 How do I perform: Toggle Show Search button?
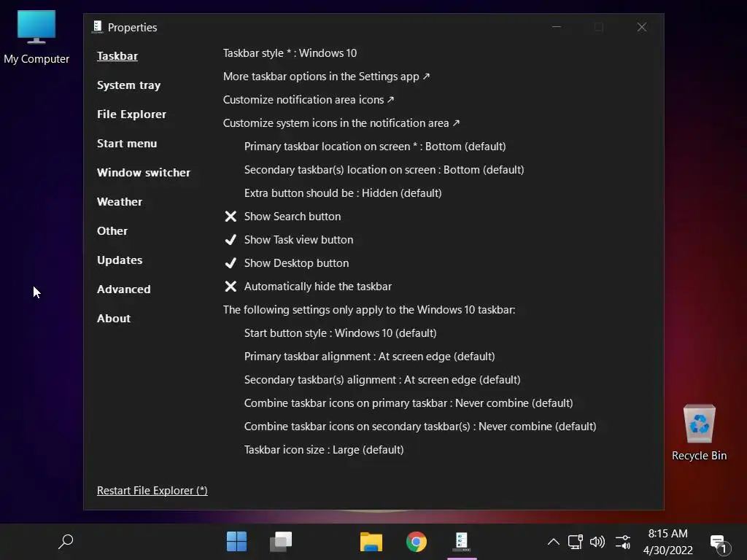[x=282, y=216]
